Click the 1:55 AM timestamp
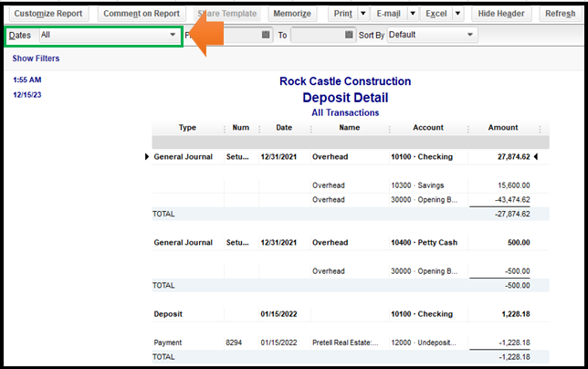Viewport: 588px width, 369px height. point(27,79)
